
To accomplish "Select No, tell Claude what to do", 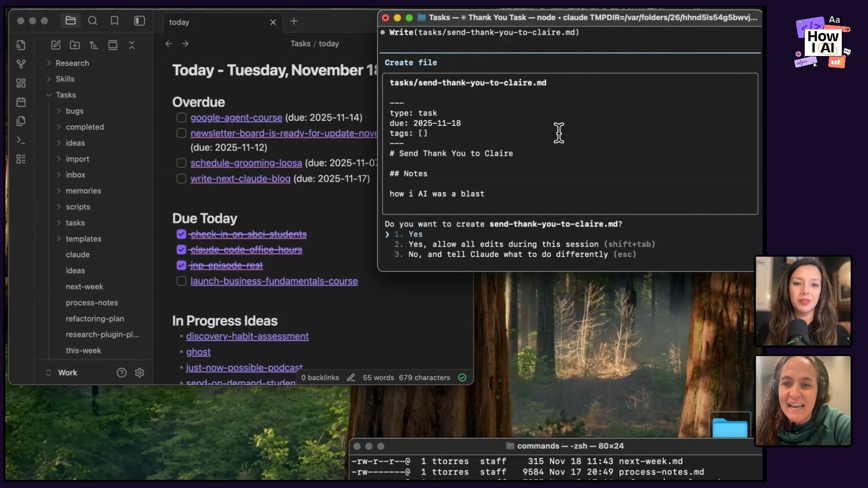I will tap(515, 254).
